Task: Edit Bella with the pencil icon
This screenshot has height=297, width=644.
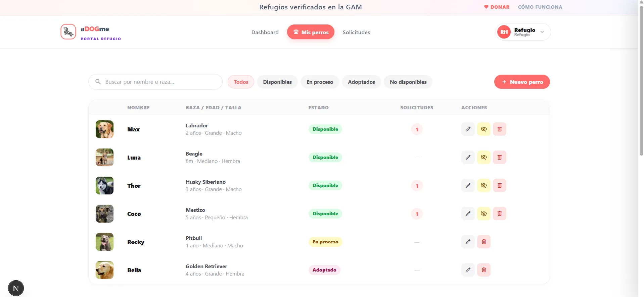Action: tap(468, 270)
